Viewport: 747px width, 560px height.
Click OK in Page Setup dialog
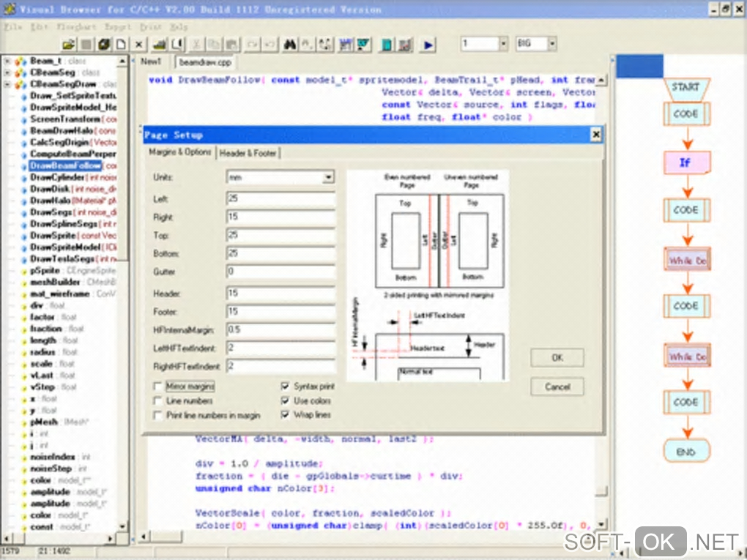pos(557,358)
